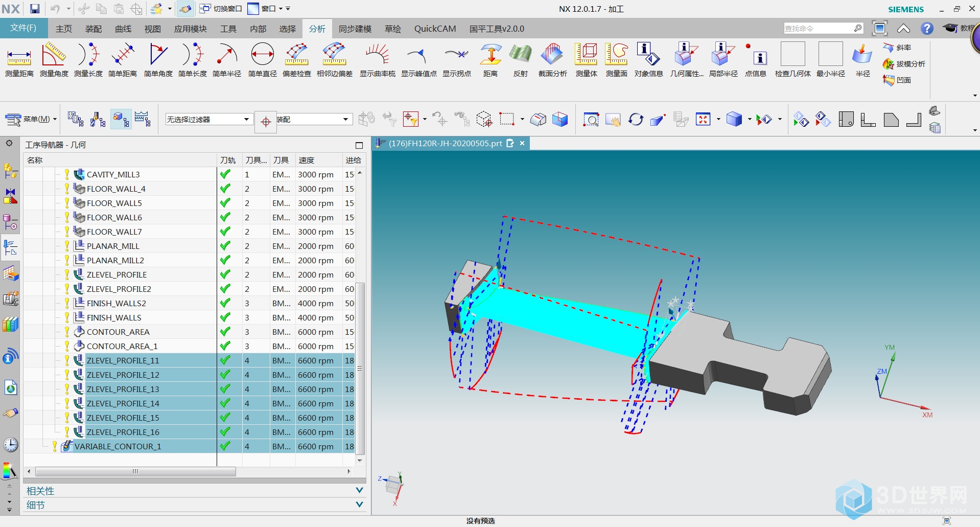Switch to the QuickCAM ribbon tab
The width and height of the screenshot is (980, 527).
pyautogui.click(x=435, y=29)
